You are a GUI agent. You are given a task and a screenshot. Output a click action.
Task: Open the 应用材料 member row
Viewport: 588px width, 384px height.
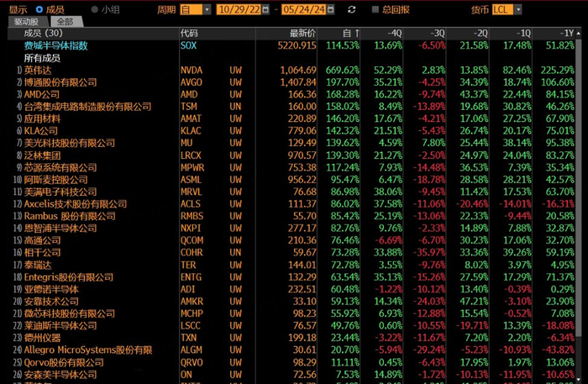(x=42, y=118)
